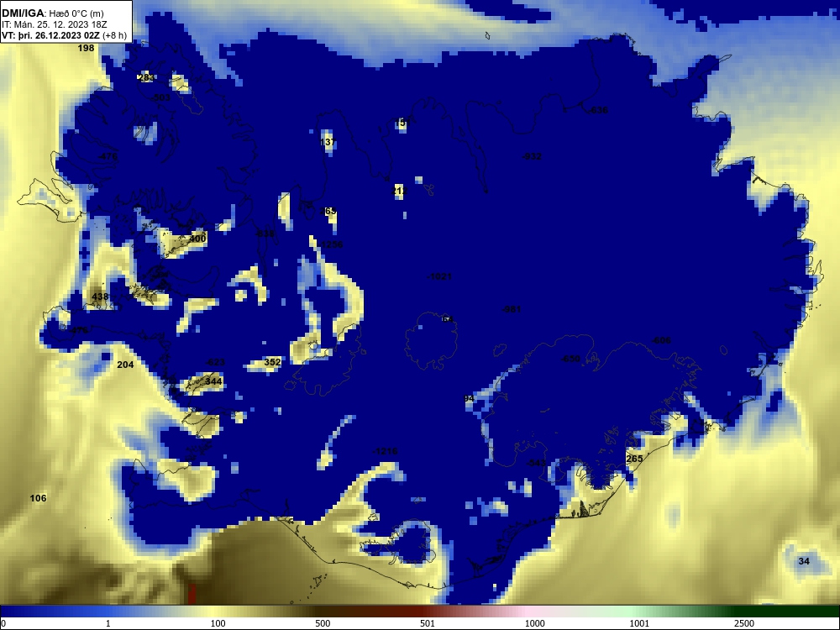
Task: Click the map value "-838"
Action: 264,234
